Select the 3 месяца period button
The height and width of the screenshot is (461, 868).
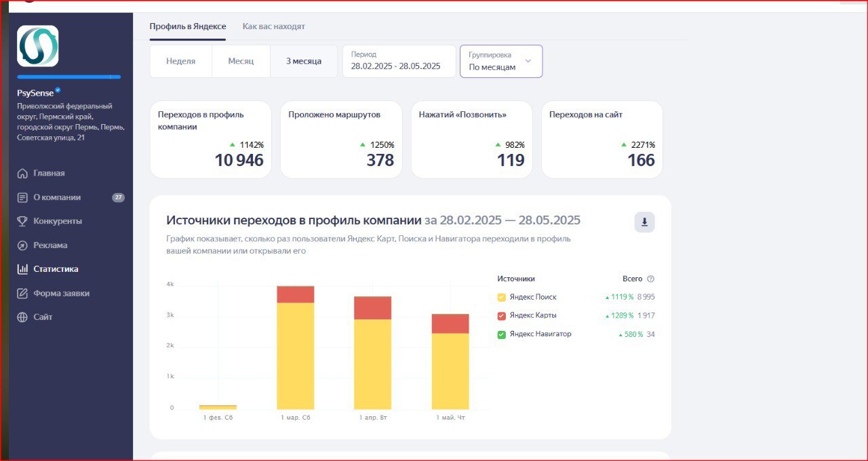point(304,61)
